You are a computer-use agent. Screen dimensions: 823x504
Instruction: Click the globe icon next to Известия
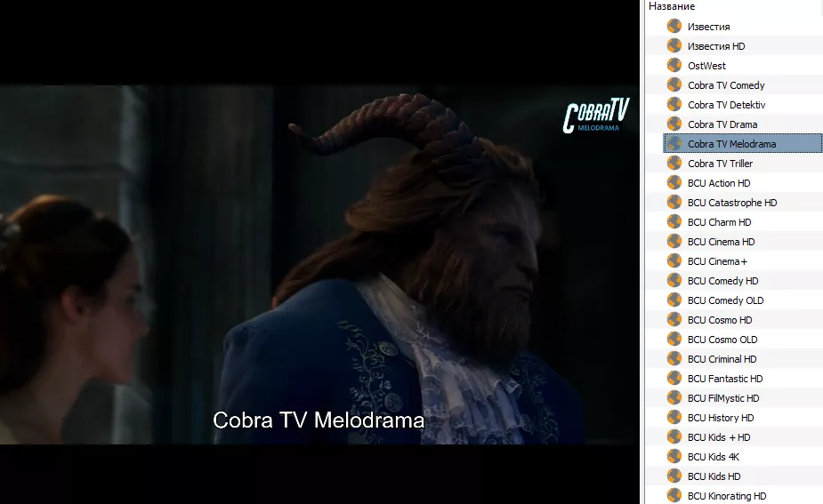pos(674,27)
